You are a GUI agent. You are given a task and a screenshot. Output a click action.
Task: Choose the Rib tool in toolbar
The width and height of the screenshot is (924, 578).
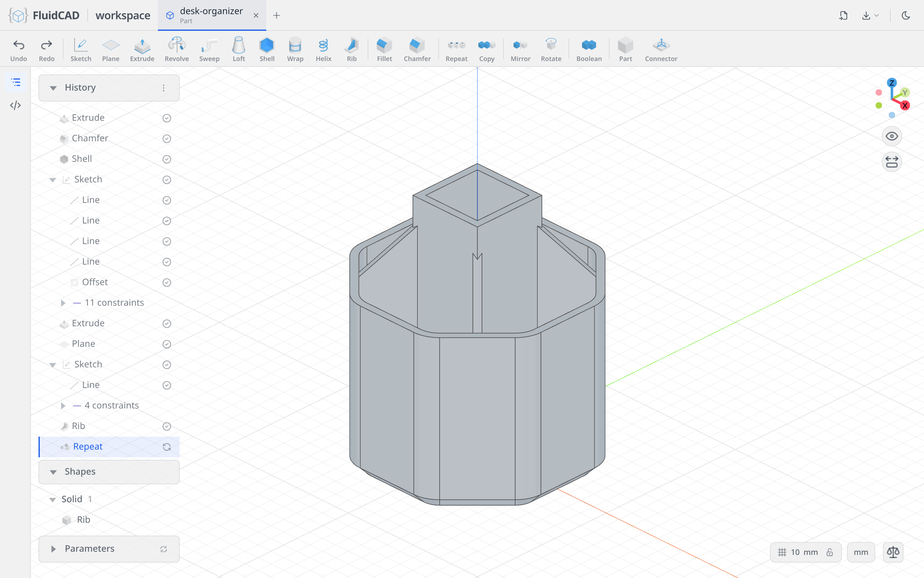pyautogui.click(x=352, y=50)
